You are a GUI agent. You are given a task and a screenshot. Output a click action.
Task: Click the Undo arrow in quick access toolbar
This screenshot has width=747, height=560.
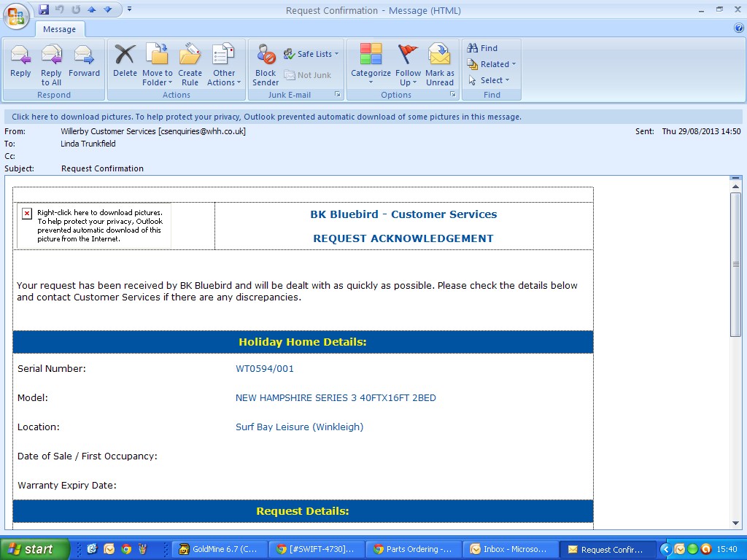click(x=60, y=9)
